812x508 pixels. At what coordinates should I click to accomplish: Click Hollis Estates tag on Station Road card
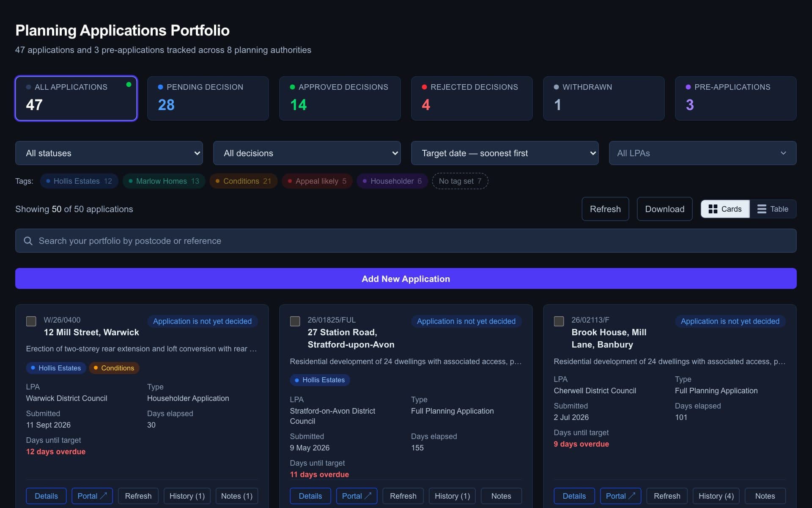point(320,380)
